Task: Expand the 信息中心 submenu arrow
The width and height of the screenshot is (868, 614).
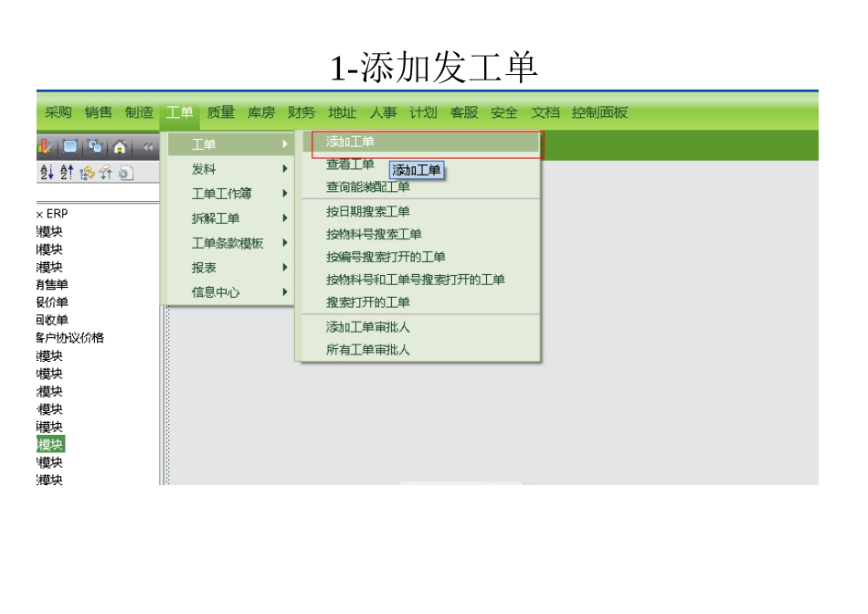Action: point(284,291)
